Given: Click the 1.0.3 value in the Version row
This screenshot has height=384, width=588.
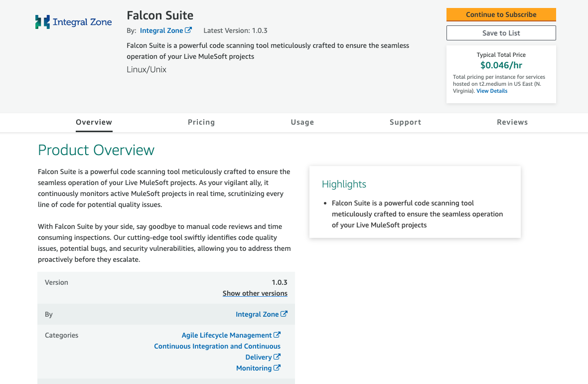Looking at the screenshot, I should (280, 282).
